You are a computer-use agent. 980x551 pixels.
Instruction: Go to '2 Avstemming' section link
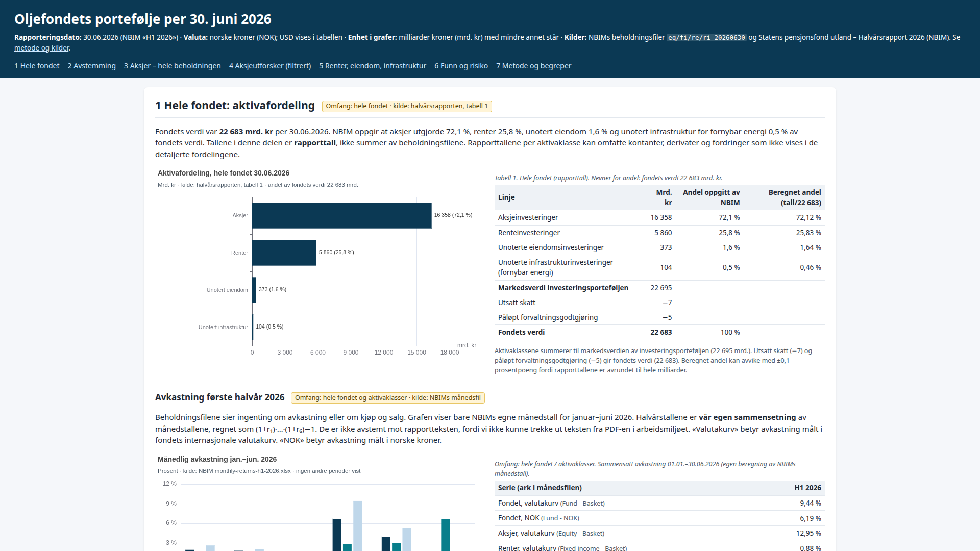[x=91, y=66]
